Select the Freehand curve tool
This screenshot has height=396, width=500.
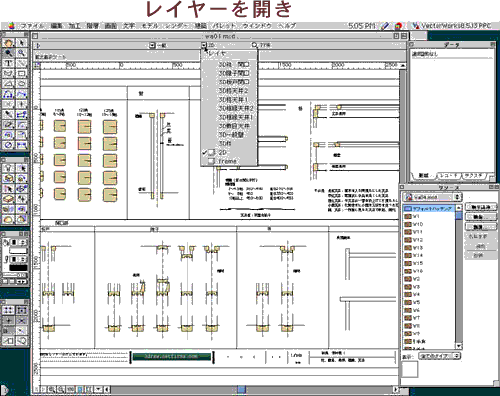pos(21,94)
